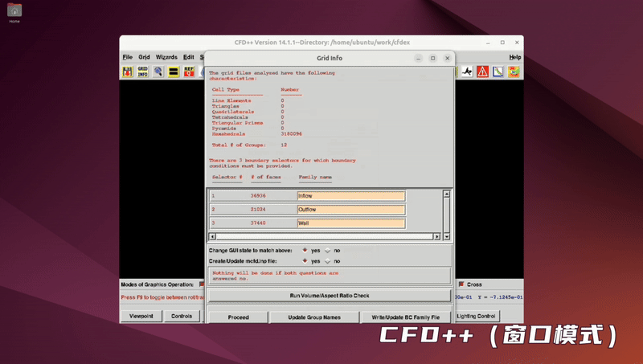Click the Grid Info dialog title bar

click(x=330, y=58)
